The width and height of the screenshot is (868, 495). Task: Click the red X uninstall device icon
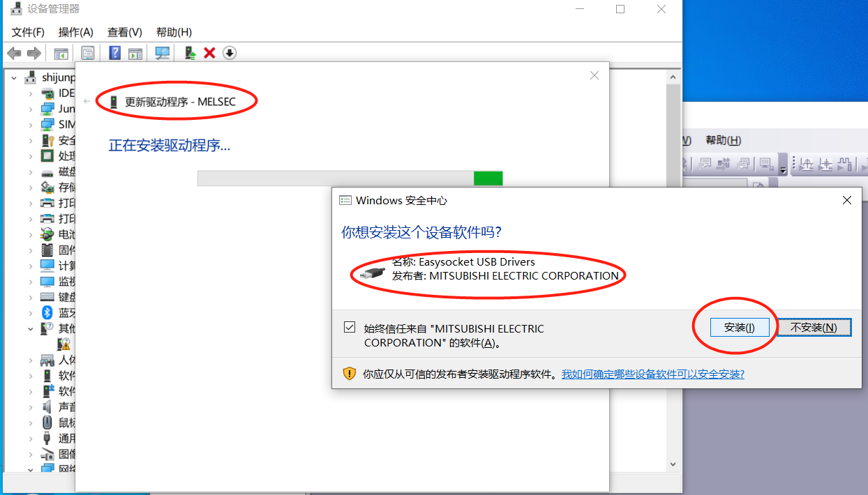(x=209, y=53)
